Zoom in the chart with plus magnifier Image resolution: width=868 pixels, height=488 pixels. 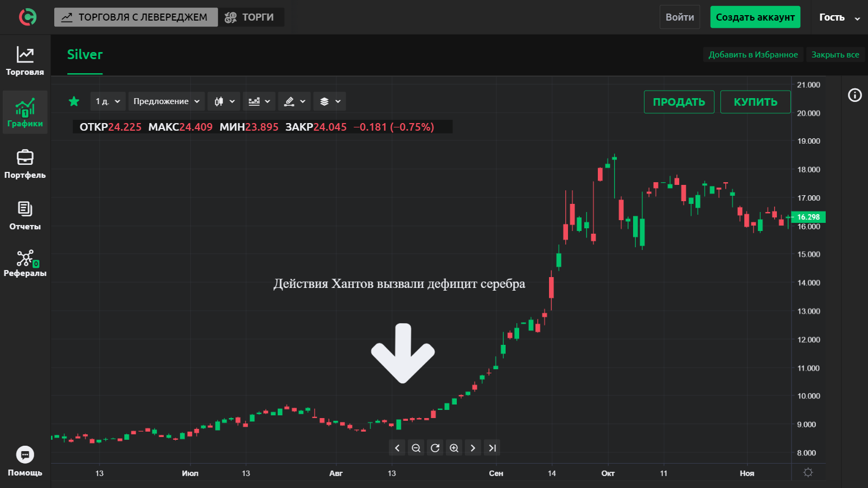click(454, 448)
